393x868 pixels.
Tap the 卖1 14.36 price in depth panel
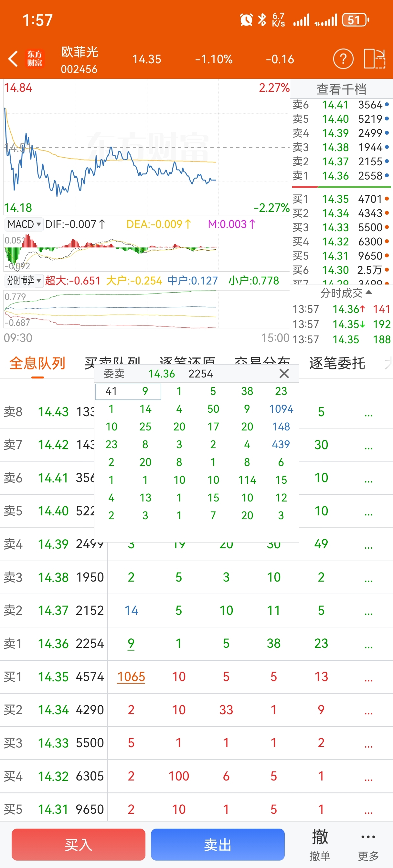coord(335,176)
